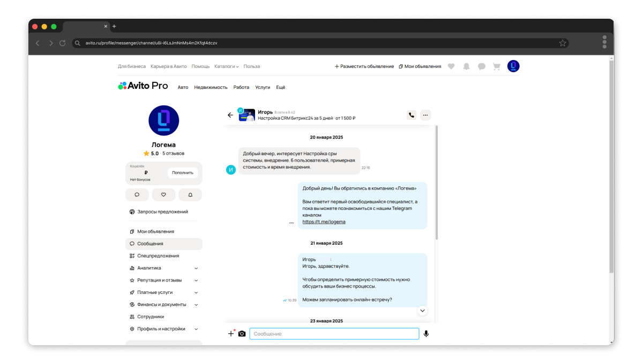Expand Аналитика section chevron
This screenshot has width=643, height=364.
(x=196, y=268)
